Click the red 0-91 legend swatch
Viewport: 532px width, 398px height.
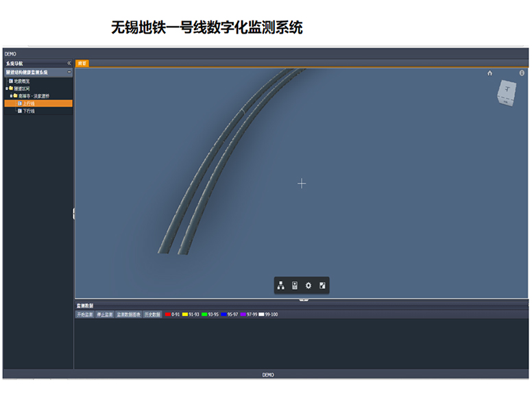click(168, 314)
